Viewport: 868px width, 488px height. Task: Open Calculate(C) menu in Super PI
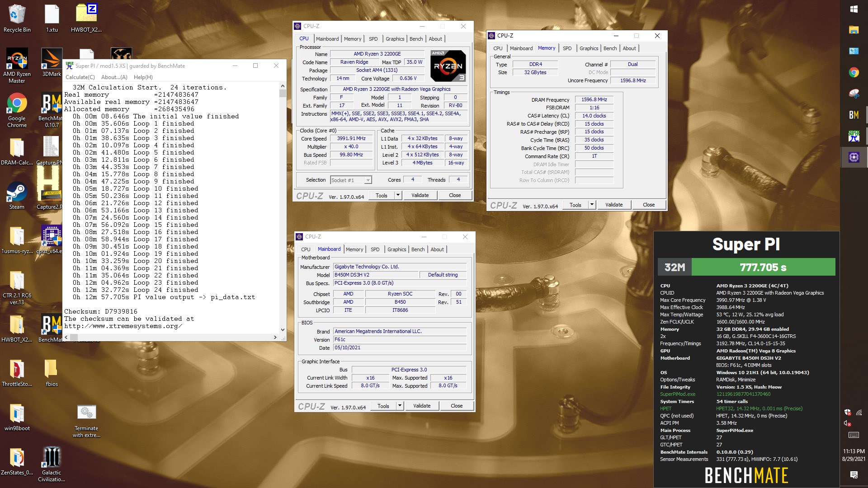pos(80,77)
